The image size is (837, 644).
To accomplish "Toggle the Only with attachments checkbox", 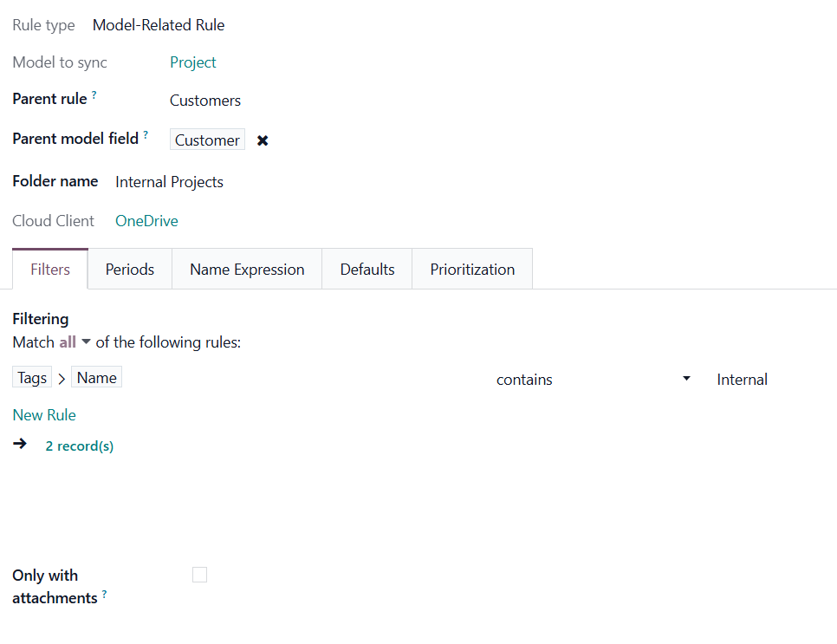I will [x=200, y=575].
